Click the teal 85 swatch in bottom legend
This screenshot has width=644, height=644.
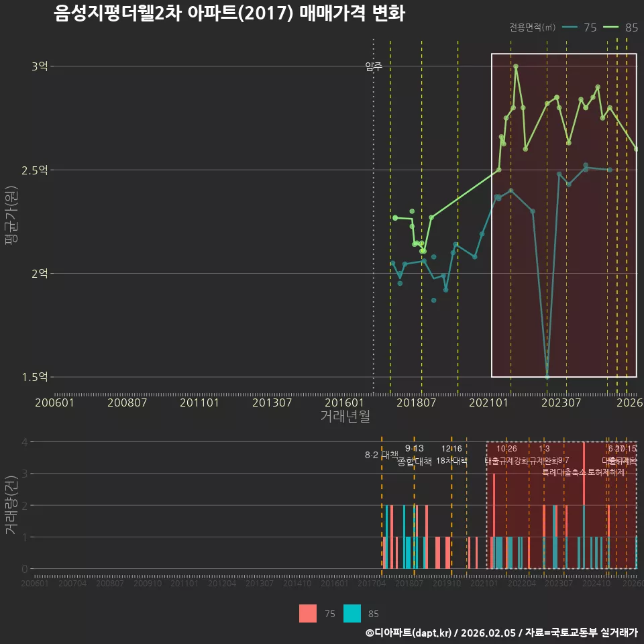click(x=352, y=614)
